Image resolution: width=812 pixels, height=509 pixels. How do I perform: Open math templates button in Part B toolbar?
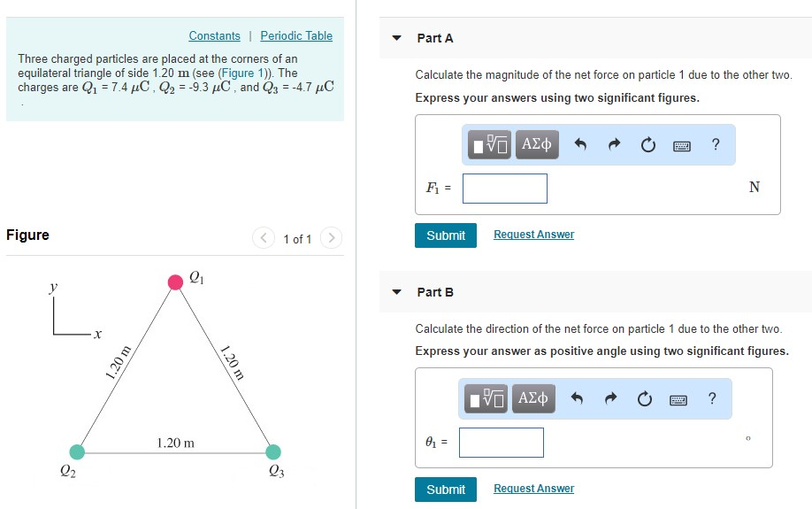coord(486,398)
